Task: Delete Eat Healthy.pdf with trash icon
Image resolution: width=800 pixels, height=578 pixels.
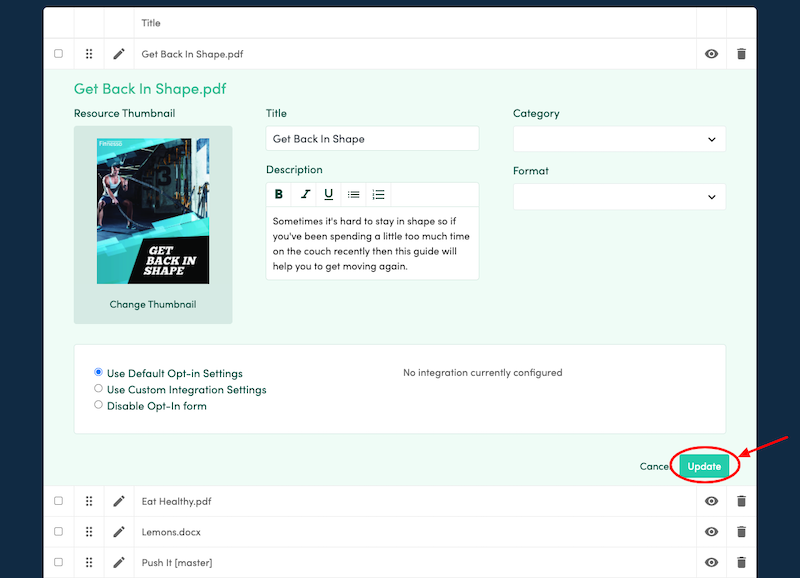Action: coord(741,501)
